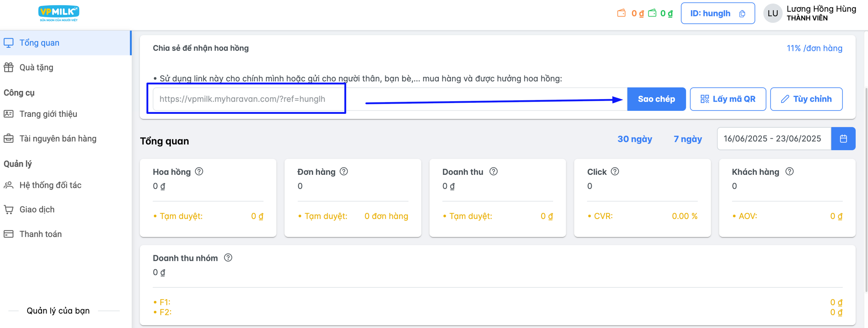Click the referral link input field
This screenshot has height=328, width=868.
(x=254, y=99)
